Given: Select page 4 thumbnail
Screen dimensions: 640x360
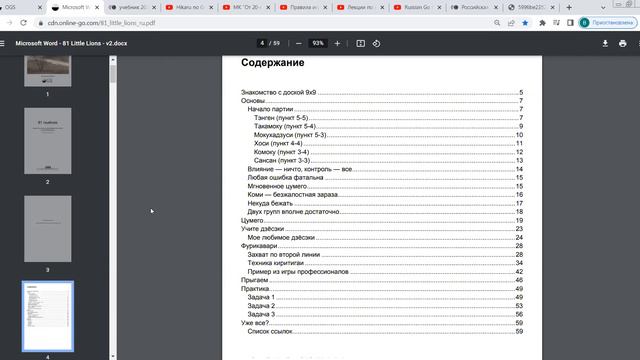Looking at the screenshot, I should 48,316.
